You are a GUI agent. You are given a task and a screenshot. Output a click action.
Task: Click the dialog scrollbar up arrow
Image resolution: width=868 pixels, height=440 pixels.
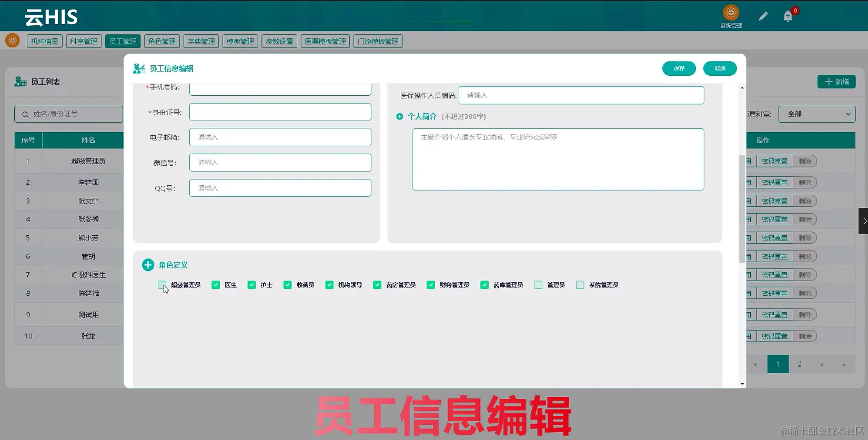click(x=742, y=88)
